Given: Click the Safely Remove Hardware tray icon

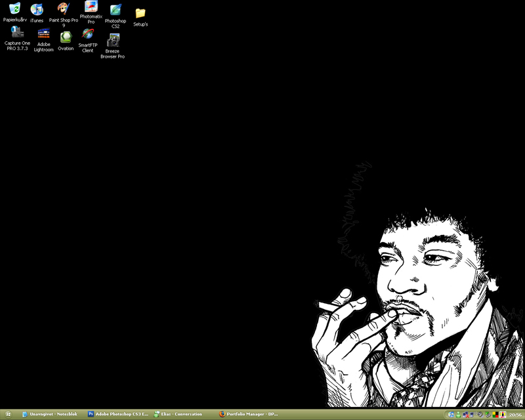Looking at the screenshot, I should point(488,415).
